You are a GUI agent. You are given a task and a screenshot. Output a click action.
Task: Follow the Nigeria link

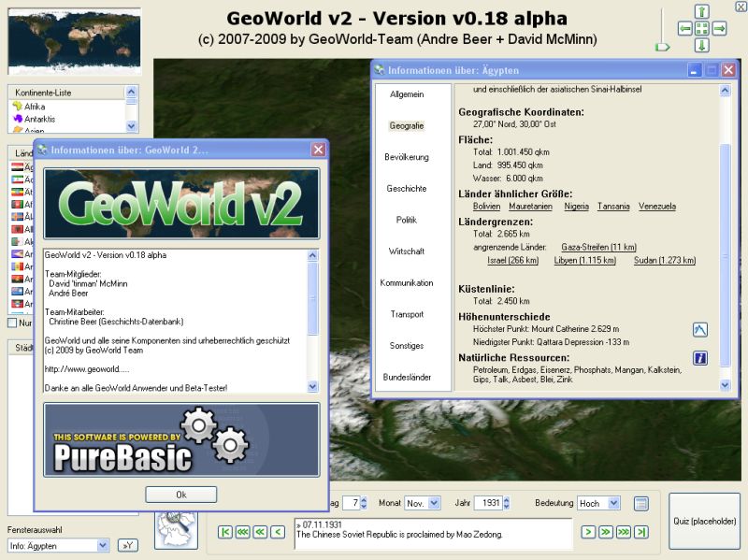(576, 207)
